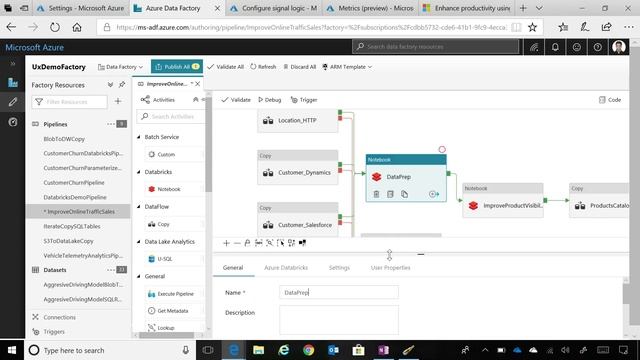This screenshot has height=360, width=640.
Task: Click Validate All in toolbar
Action: pyautogui.click(x=226, y=67)
